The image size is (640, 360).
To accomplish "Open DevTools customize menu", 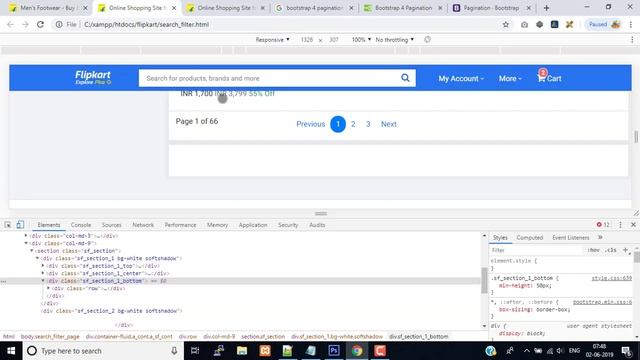I will pos(620,225).
